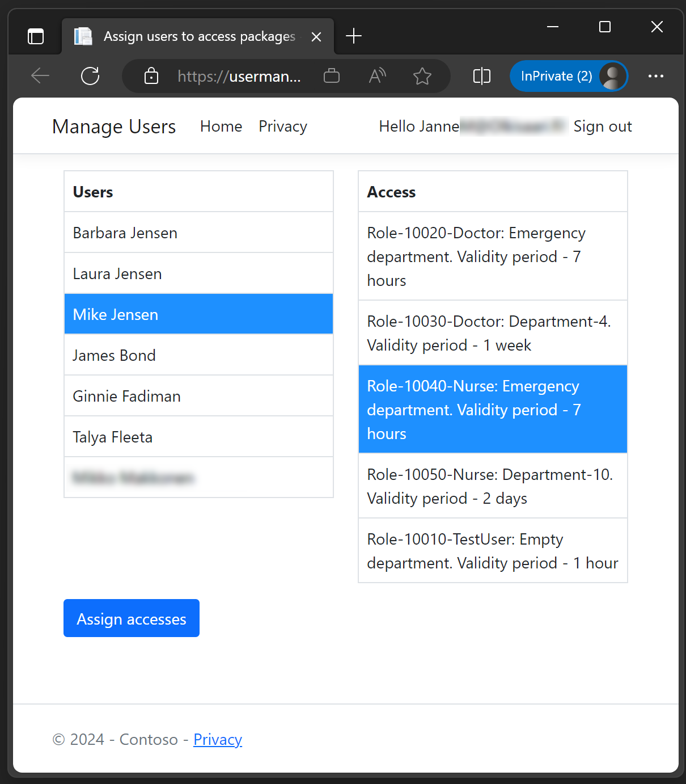Click the site information lock icon
686x784 pixels.
click(151, 76)
